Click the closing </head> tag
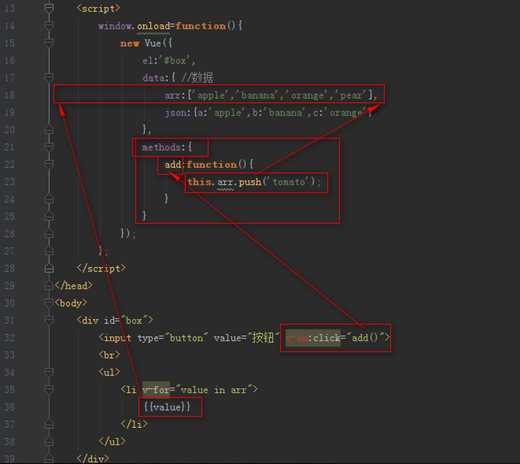 click(x=74, y=286)
